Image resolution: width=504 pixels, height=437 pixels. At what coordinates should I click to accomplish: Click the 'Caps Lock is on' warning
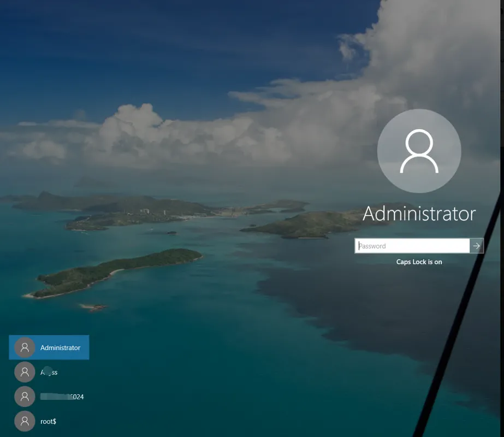[419, 262]
